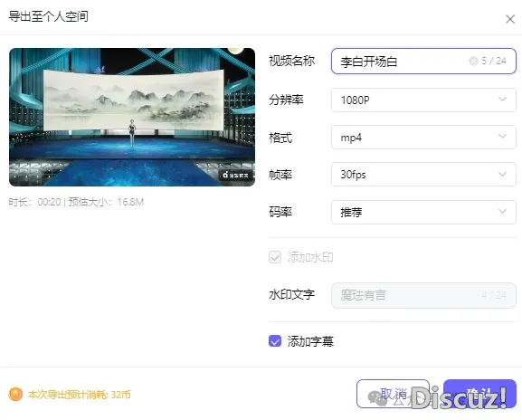The width and height of the screenshot is (522, 420).
Task: Click the 取消 button
Action: pos(393,394)
